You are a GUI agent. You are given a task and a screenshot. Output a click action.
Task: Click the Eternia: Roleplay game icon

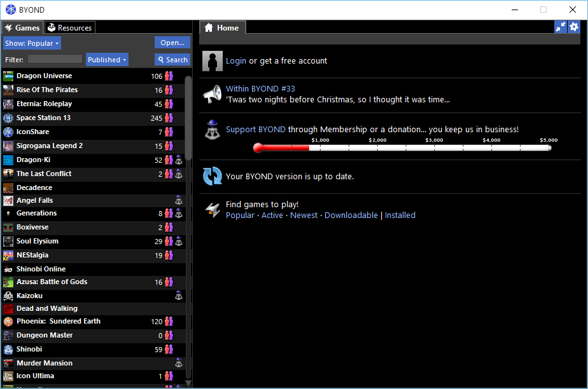coord(8,104)
